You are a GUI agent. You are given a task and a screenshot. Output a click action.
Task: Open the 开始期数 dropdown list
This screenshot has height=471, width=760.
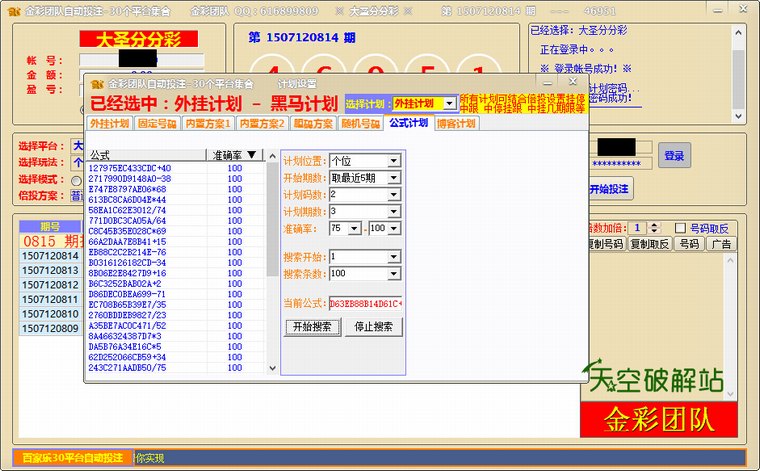393,177
